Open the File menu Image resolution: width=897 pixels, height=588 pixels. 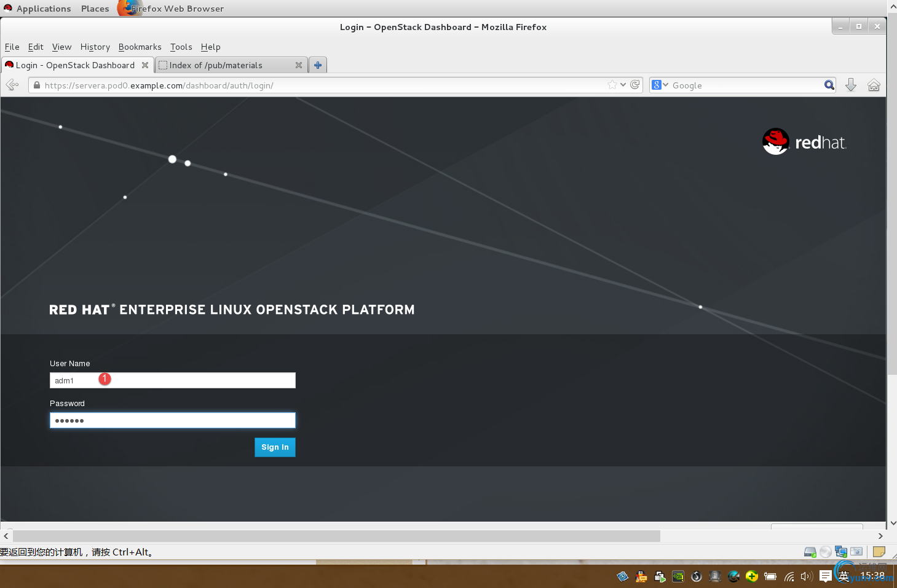[12, 47]
